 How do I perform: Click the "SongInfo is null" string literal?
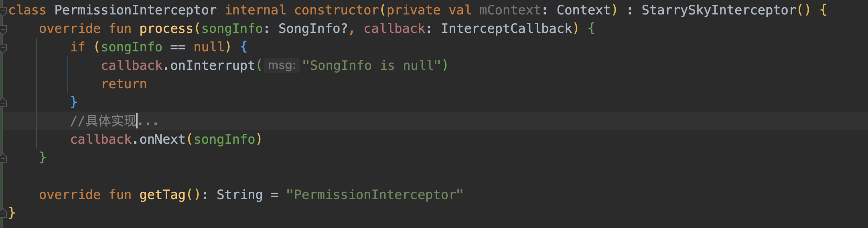(371, 65)
